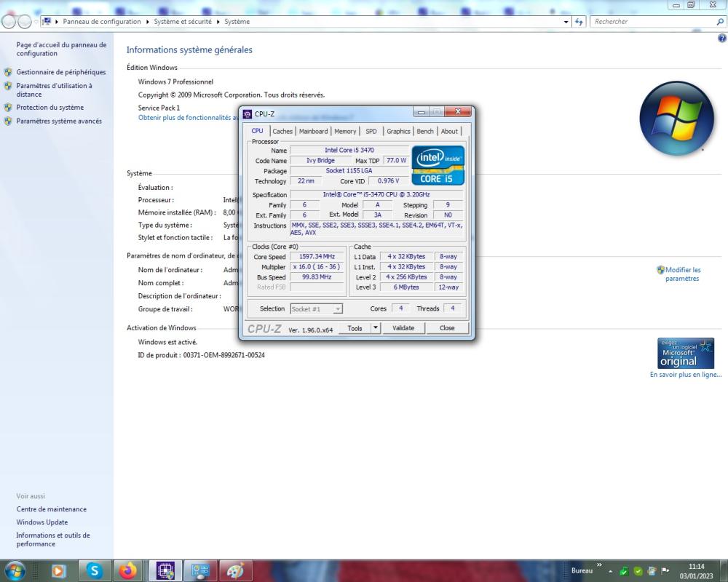
Task: Click the magnifier icon in the Rechercher box
Action: coord(719,21)
